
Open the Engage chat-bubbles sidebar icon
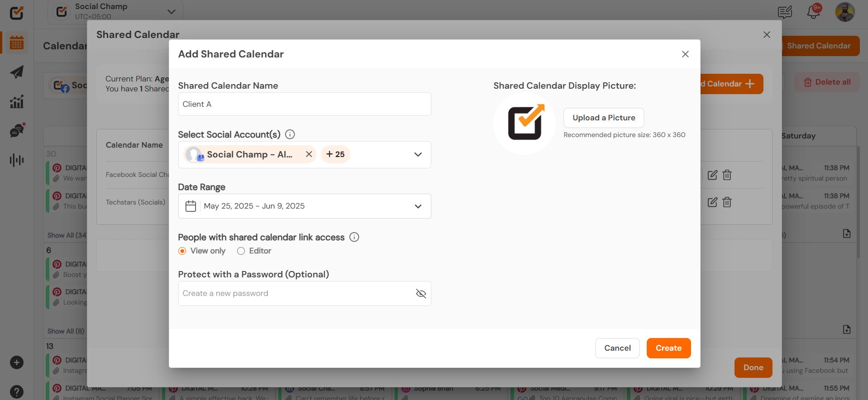coord(17,131)
